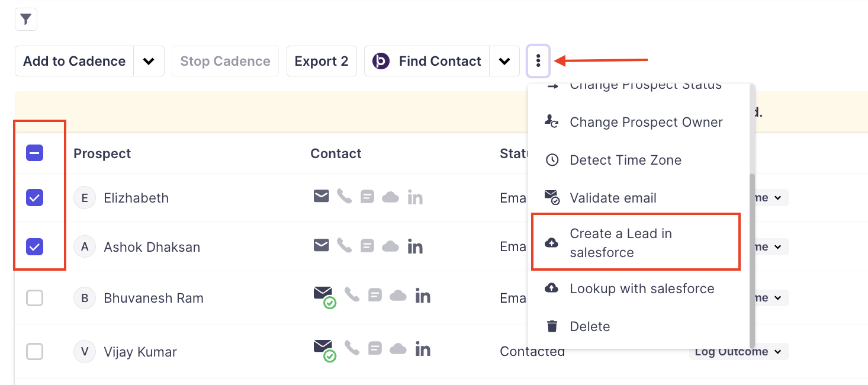Click Bhuvanesh Ram's phone icon

pyautogui.click(x=352, y=295)
